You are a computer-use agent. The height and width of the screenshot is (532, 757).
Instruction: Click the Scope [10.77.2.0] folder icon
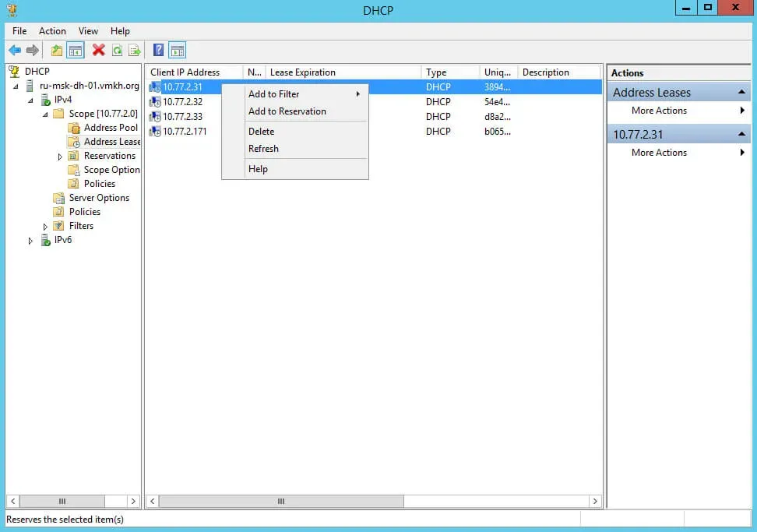point(59,114)
